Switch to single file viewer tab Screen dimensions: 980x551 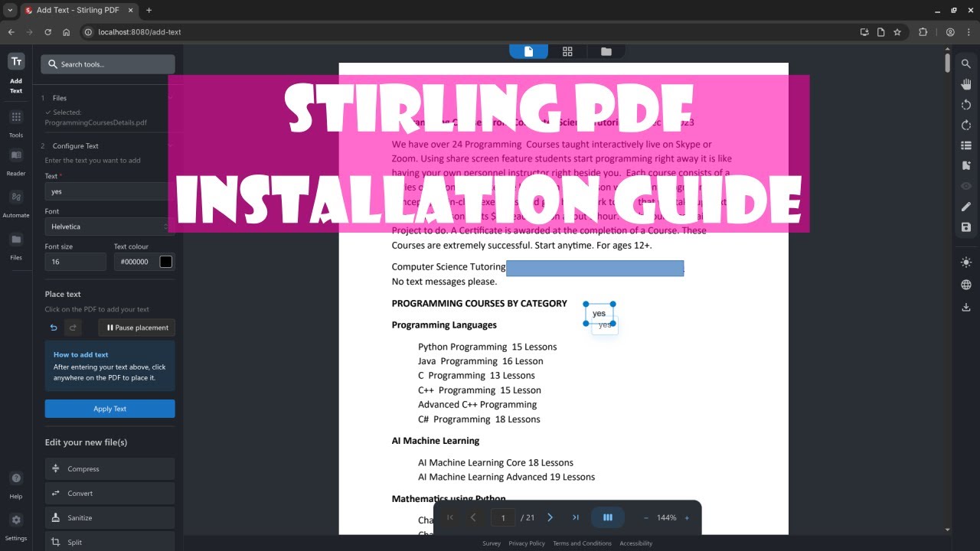click(529, 51)
